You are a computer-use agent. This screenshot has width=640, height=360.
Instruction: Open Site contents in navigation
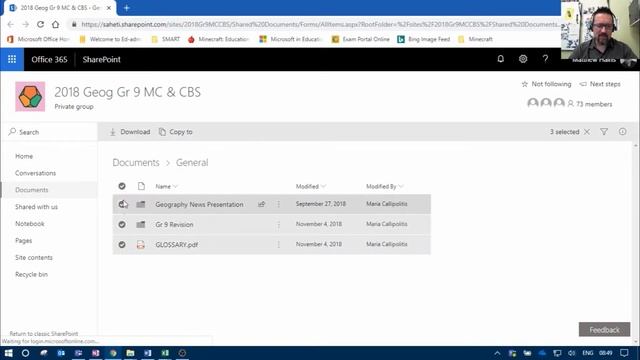point(34,258)
